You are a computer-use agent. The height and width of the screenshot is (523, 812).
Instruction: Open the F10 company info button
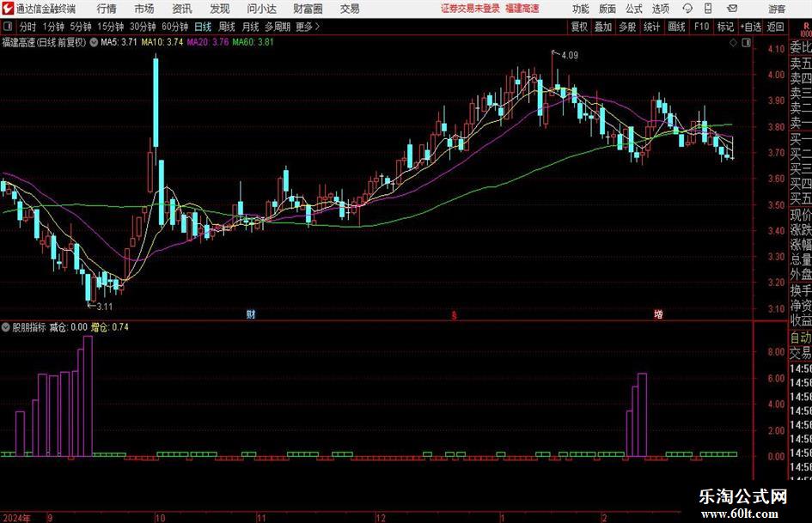[702, 27]
